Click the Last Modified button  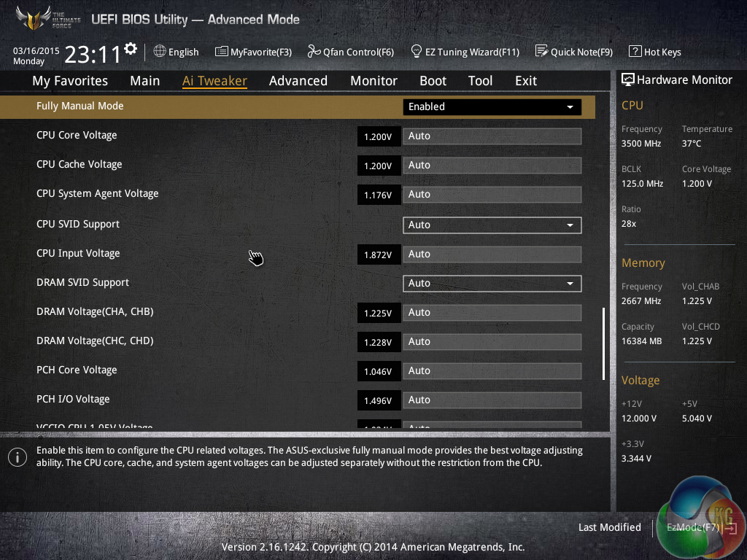[x=609, y=527]
